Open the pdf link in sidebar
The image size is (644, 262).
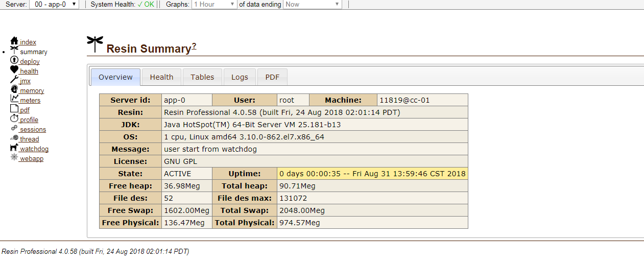(25, 110)
